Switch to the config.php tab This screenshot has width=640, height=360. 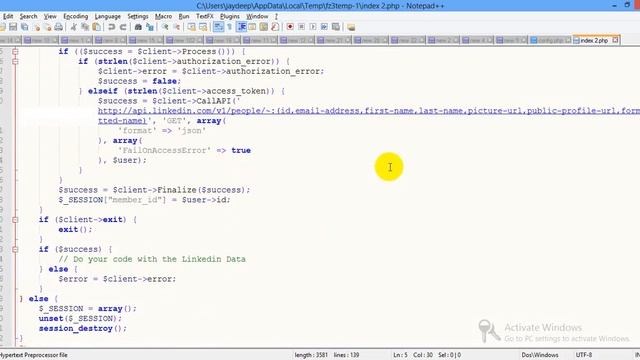551,40
